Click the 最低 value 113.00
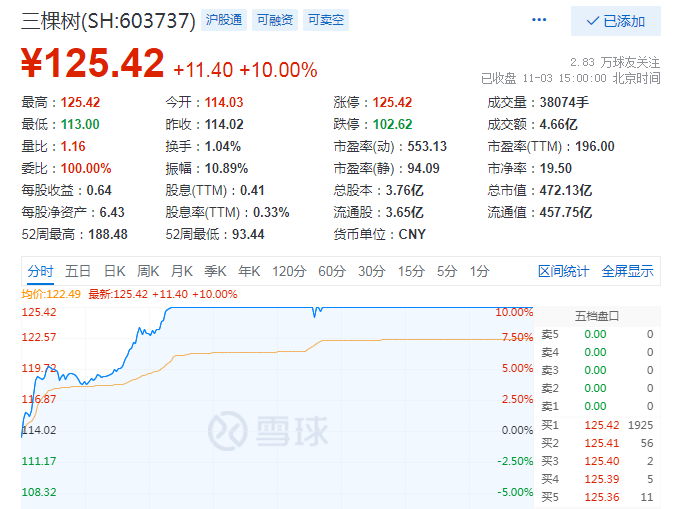 coord(80,124)
